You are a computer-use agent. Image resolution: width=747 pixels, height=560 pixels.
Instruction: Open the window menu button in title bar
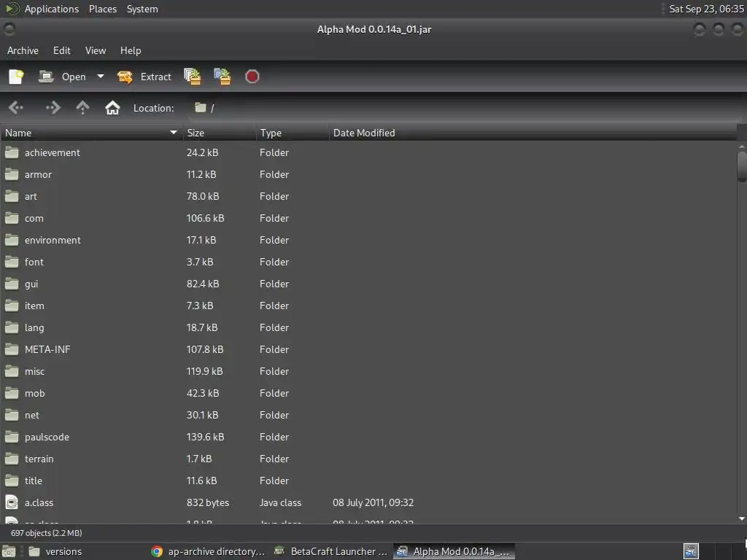click(x=9, y=29)
